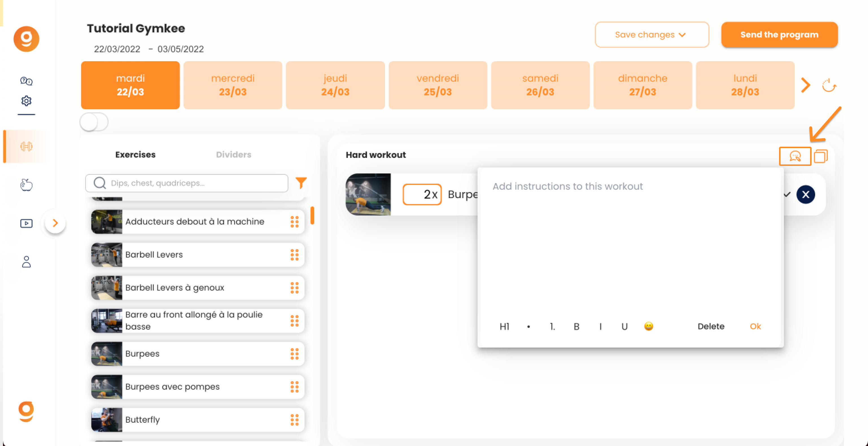
Task: Open the nutrition apple sidebar icon
Action: 26,185
